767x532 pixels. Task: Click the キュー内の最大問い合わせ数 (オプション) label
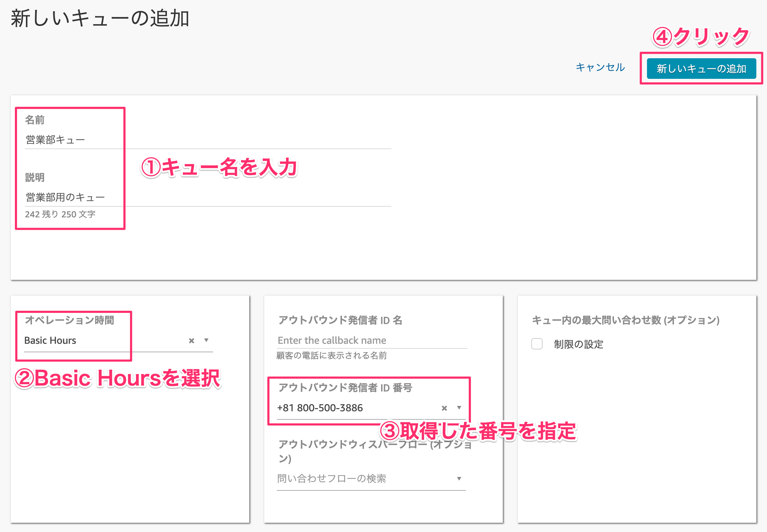tap(626, 320)
